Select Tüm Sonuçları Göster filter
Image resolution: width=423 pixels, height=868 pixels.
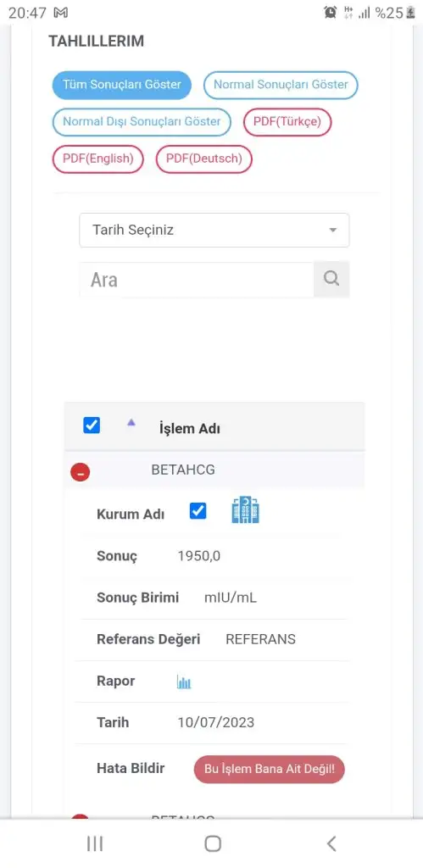coord(122,85)
